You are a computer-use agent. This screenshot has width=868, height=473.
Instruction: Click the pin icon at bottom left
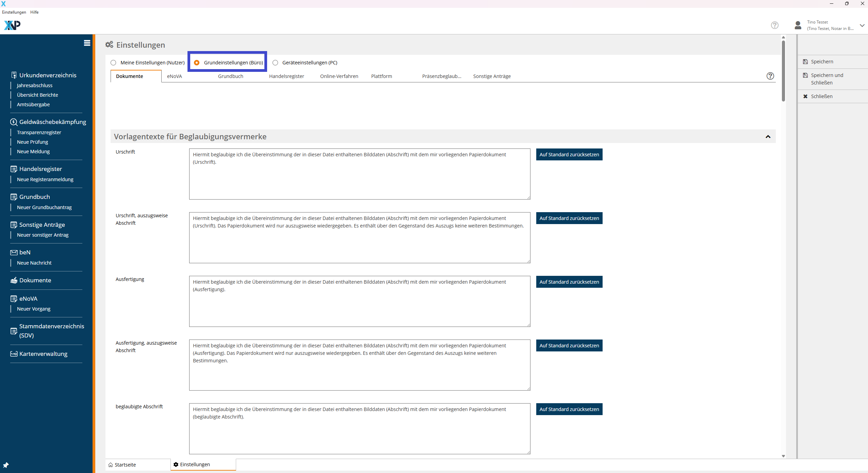(x=6, y=465)
